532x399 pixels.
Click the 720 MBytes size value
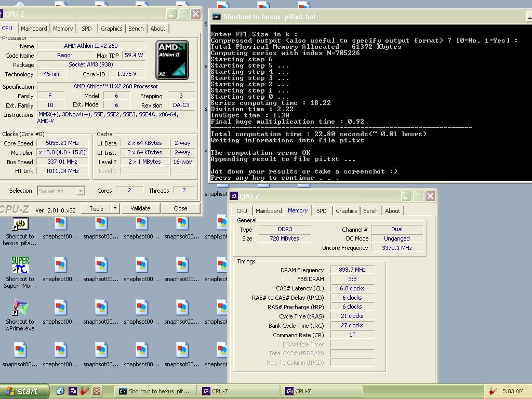click(284, 238)
